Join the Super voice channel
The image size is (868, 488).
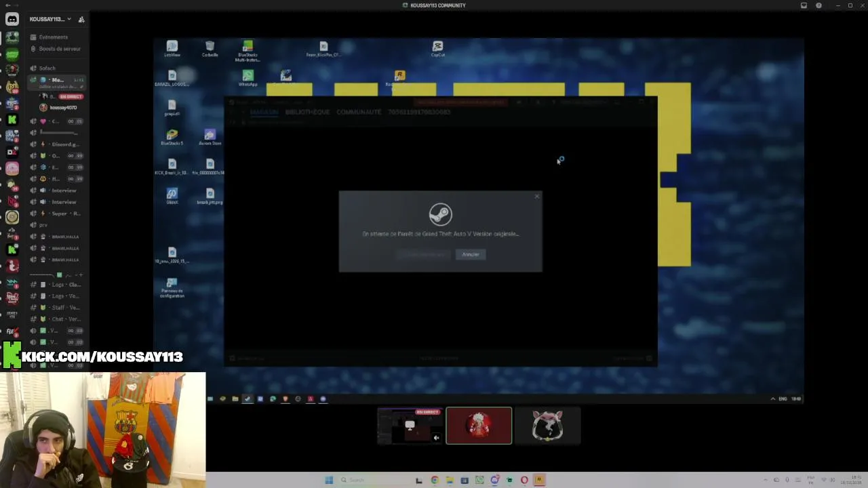(58, 213)
